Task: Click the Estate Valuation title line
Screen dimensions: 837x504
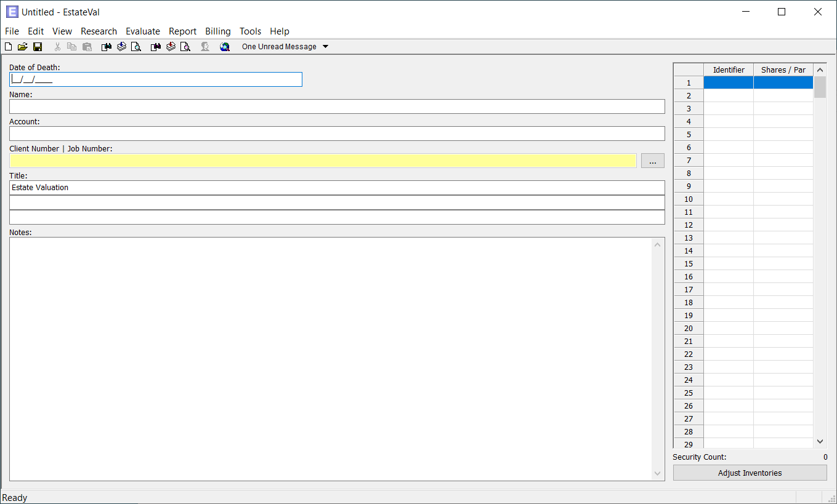Action: pos(337,188)
